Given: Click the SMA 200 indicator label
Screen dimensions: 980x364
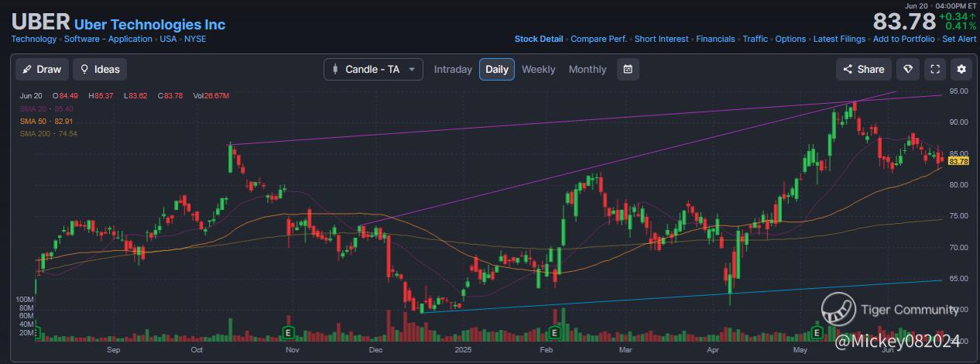Looking at the screenshot, I should point(49,133).
